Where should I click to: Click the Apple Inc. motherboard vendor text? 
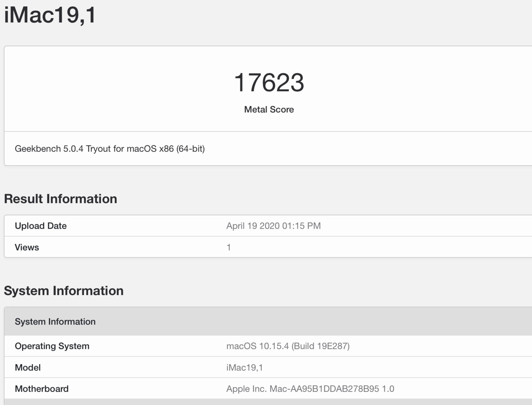point(246,389)
